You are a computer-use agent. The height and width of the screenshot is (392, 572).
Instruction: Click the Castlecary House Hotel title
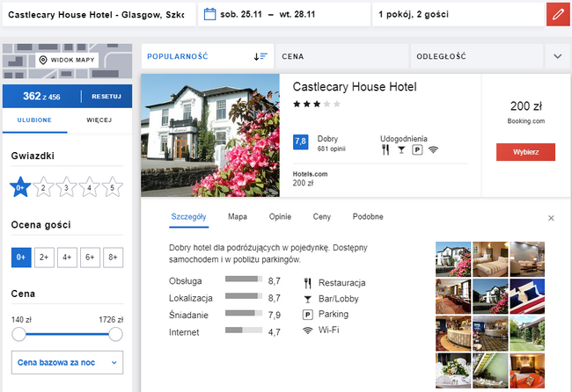pyautogui.click(x=355, y=87)
